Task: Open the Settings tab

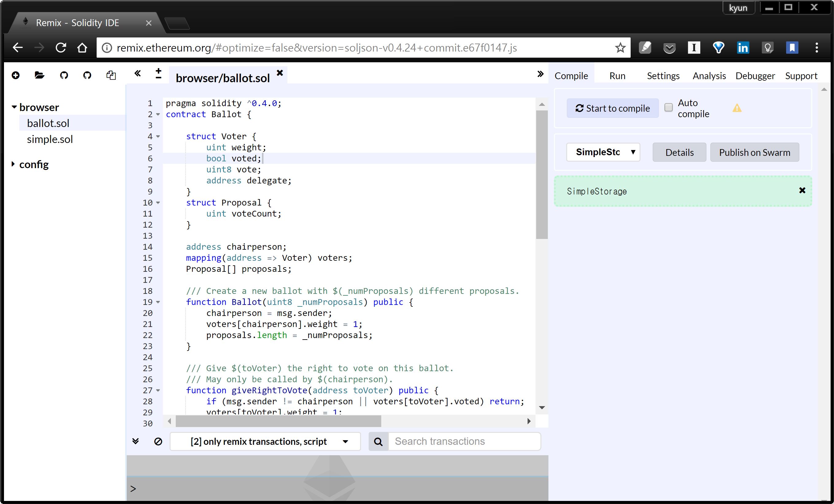Action: [x=663, y=76]
